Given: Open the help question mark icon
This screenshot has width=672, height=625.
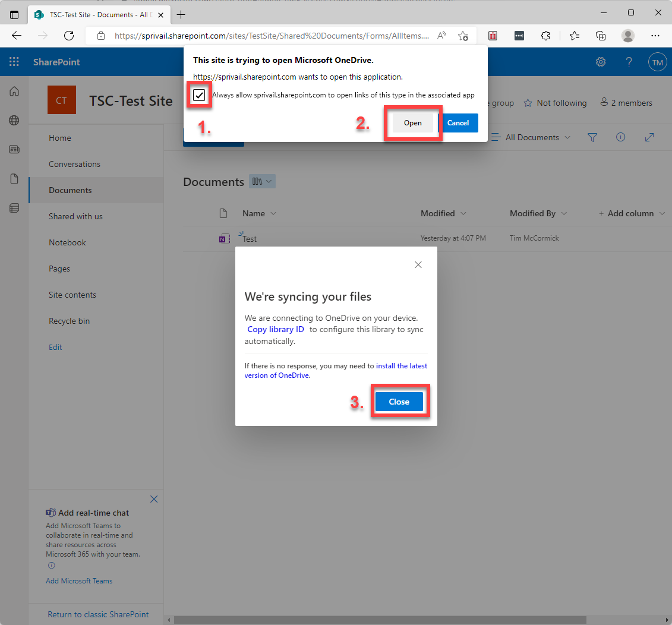Looking at the screenshot, I should click(629, 62).
